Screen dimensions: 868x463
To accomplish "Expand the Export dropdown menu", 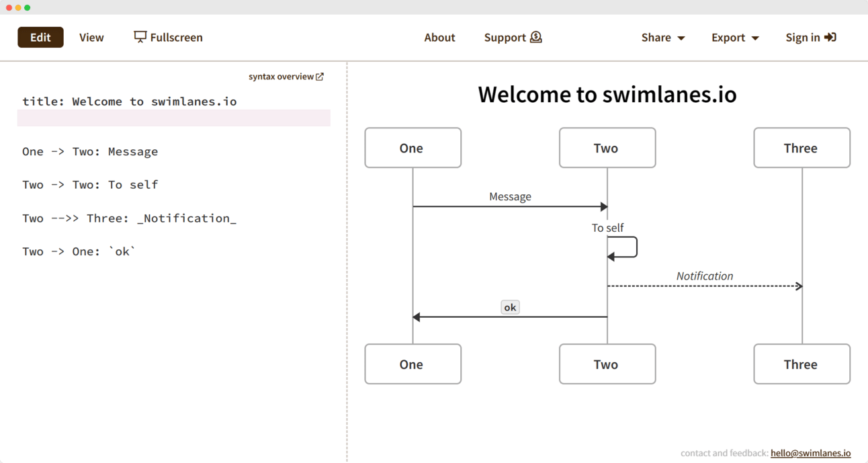I will [x=735, y=38].
